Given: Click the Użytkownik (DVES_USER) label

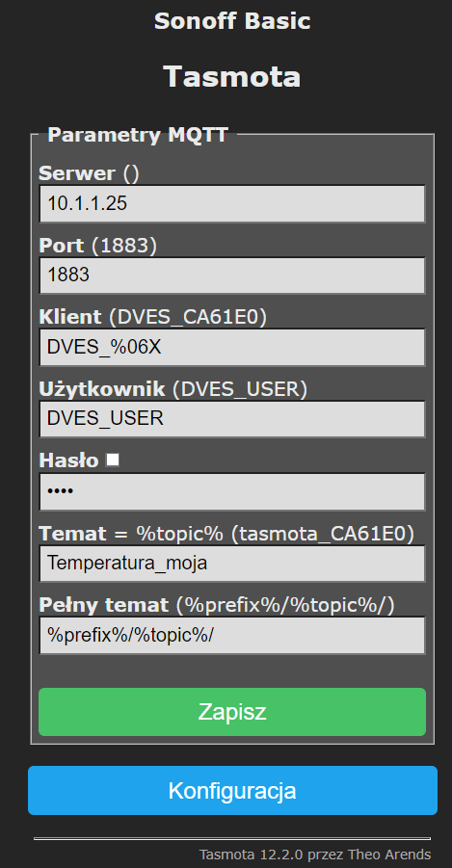Looking at the screenshot, I should [x=173, y=389].
